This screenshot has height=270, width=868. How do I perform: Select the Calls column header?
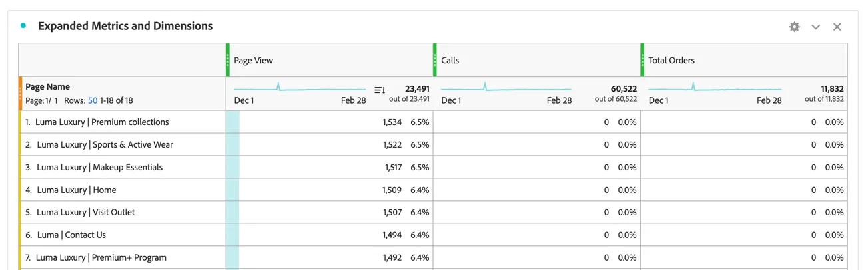537,60
